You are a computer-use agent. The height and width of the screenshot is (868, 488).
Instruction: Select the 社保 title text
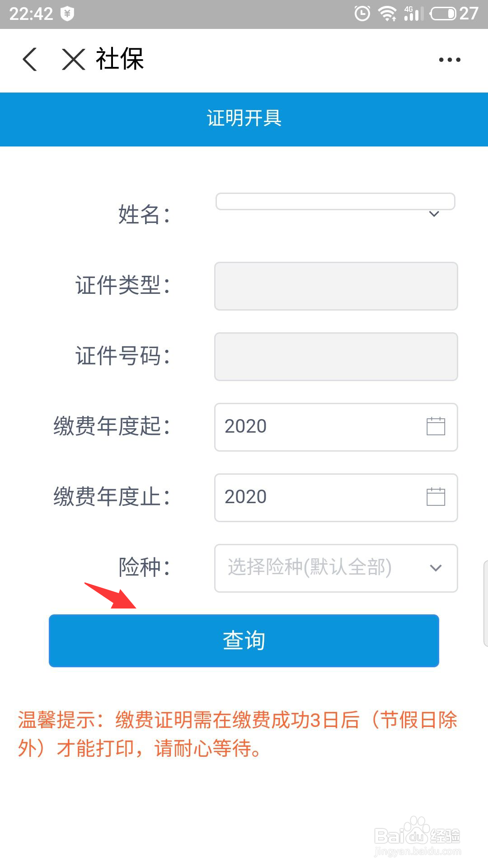coord(119,59)
